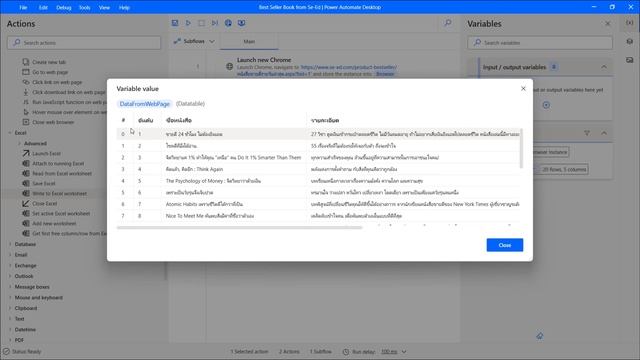This screenshot has width=640, height=360.
Task: Select the Attach to running Excel action
Action: point(58,164)
